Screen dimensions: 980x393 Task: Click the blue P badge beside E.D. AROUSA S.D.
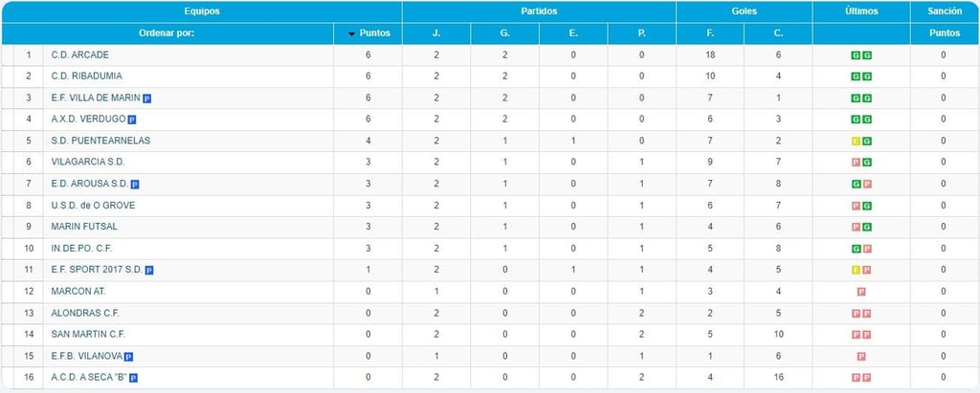click(x=135, y=185)
